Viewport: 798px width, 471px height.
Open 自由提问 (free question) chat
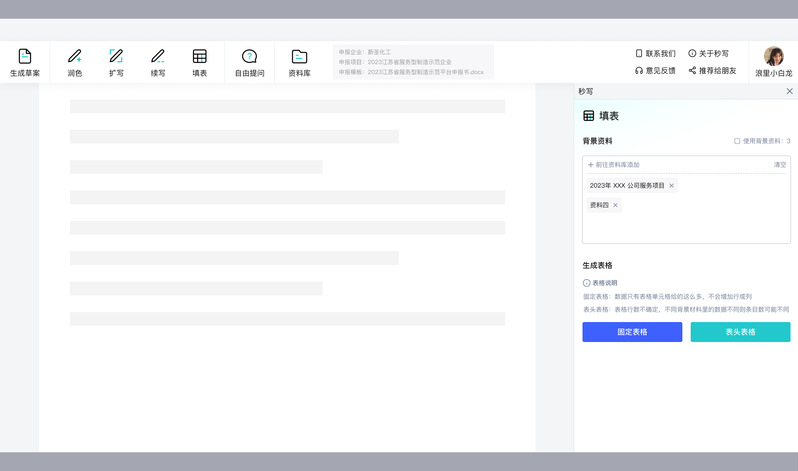[x=250, y=57]
